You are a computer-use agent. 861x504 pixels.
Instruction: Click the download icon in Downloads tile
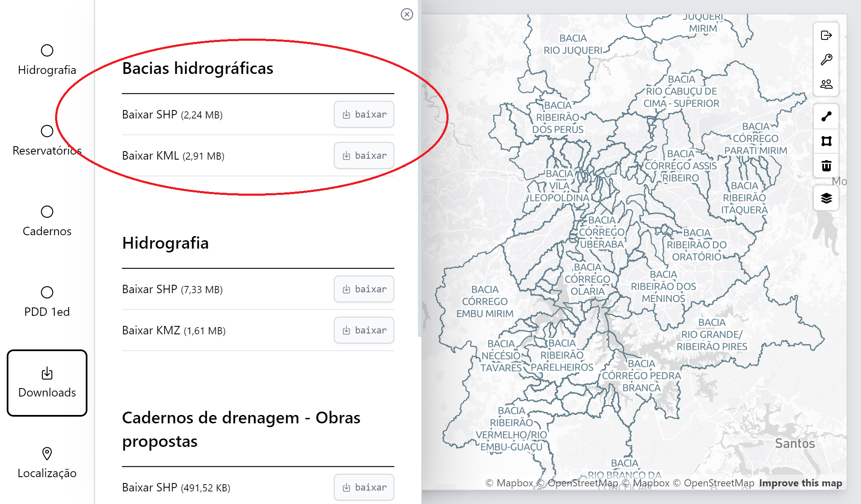[47, 373]
